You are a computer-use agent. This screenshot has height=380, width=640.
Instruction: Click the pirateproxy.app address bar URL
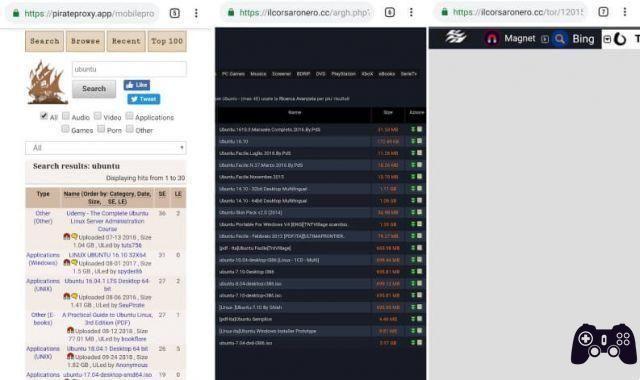click(89, 13)
